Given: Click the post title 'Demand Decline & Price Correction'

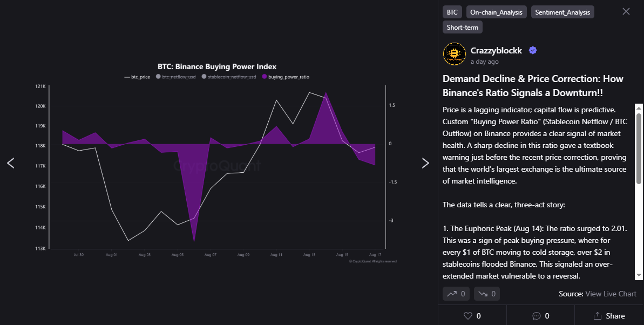Looking at the screenshot, I should tap(533, 85).
